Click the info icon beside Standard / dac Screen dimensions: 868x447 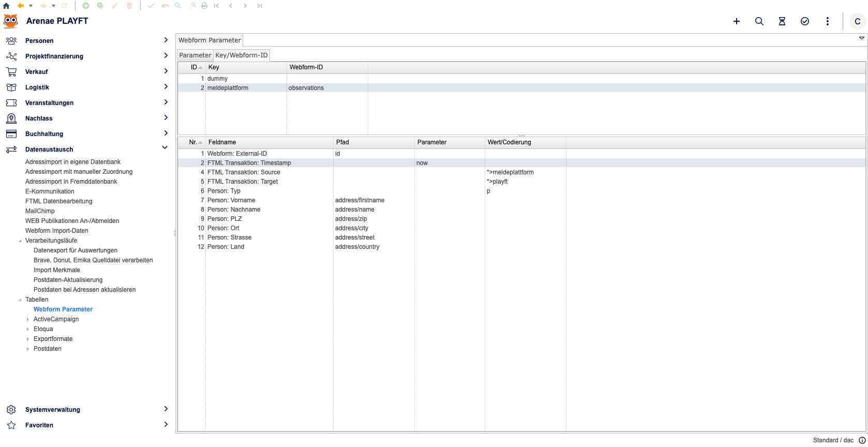pos(862,440)
